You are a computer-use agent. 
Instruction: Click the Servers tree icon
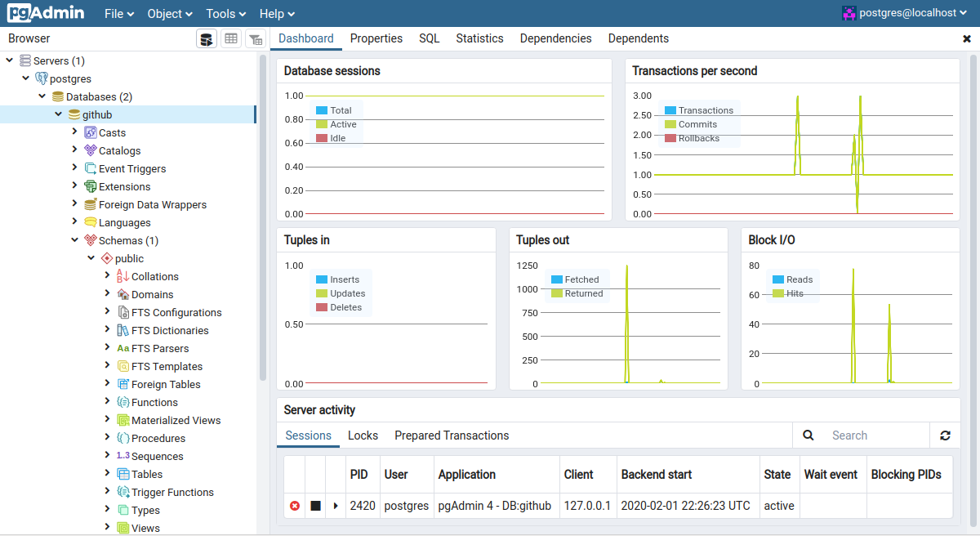(x=25, y=61)
